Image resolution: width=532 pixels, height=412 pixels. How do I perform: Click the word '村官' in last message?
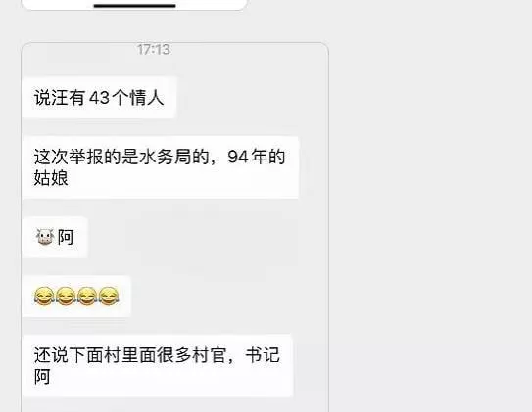click(209, 355)
